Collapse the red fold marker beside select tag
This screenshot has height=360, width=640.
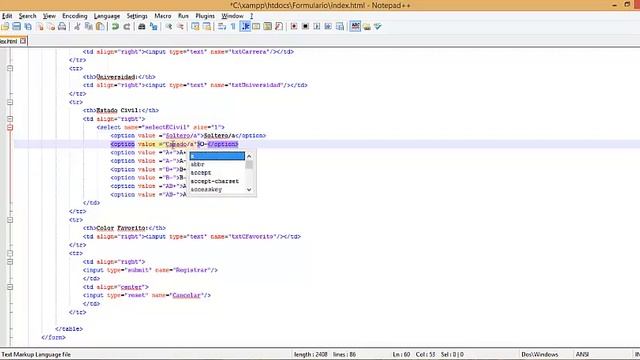coord(10,127)
